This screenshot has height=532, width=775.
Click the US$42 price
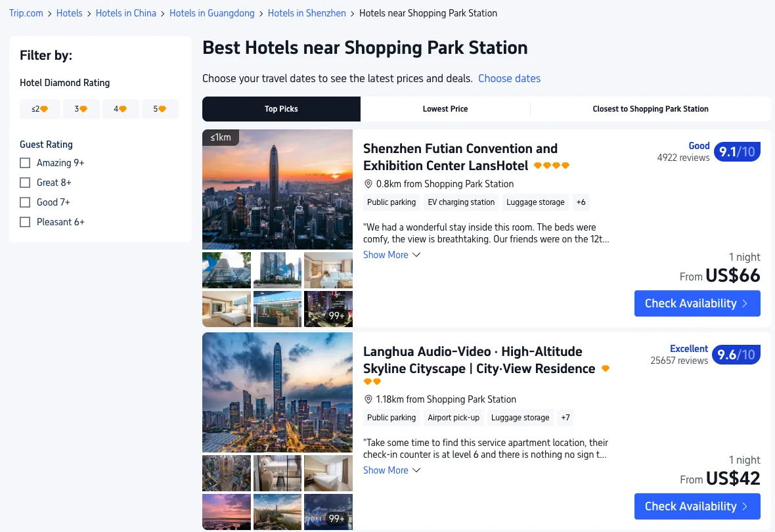(733, 479)
